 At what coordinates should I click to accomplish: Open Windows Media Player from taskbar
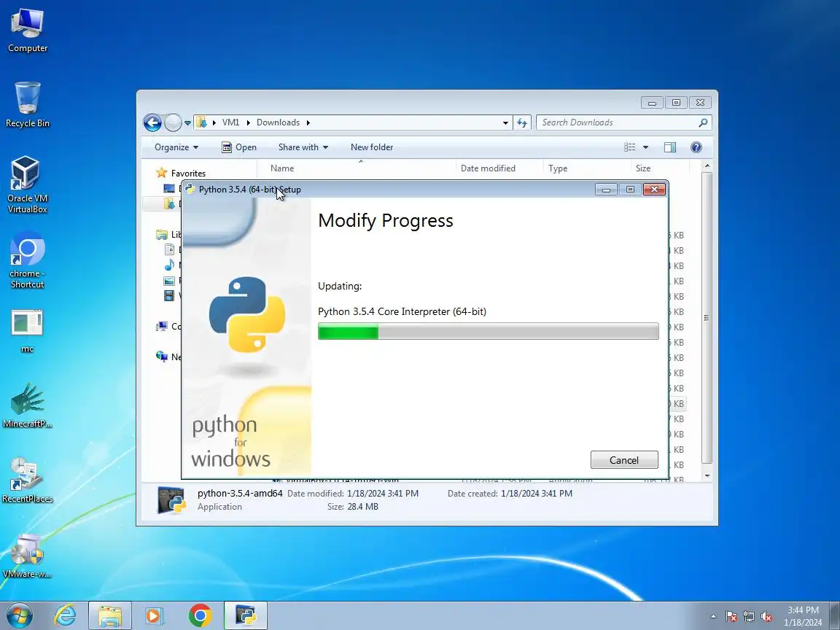click(x=155, y=615)
